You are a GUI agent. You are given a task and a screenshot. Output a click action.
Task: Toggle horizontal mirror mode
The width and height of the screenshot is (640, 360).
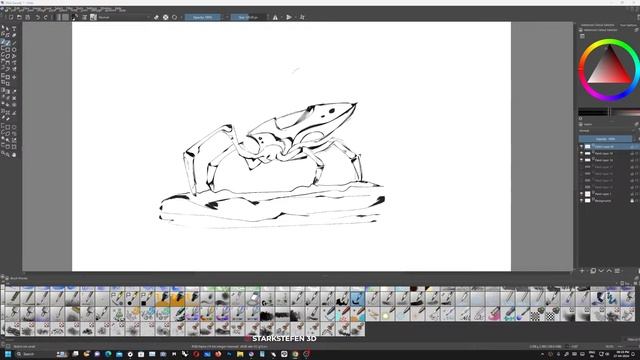pos(276,17)
